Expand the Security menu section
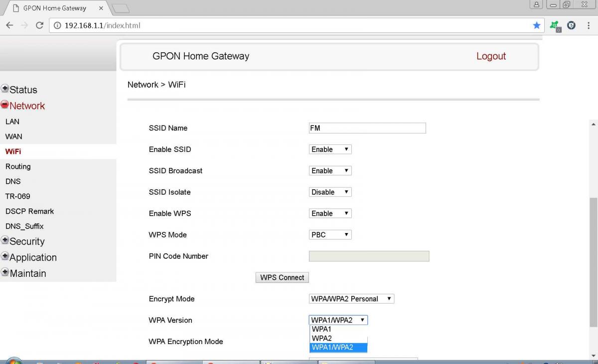 point(5,241)
